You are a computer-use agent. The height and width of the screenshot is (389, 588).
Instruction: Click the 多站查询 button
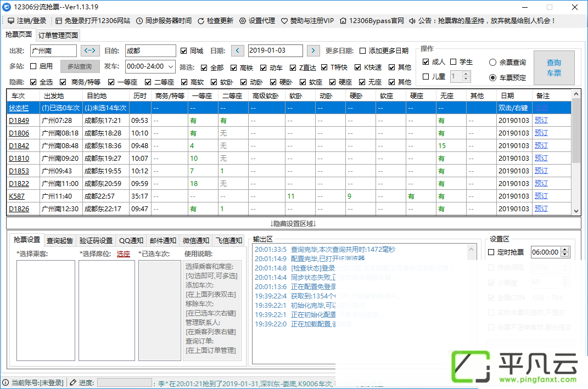[80, 66]
